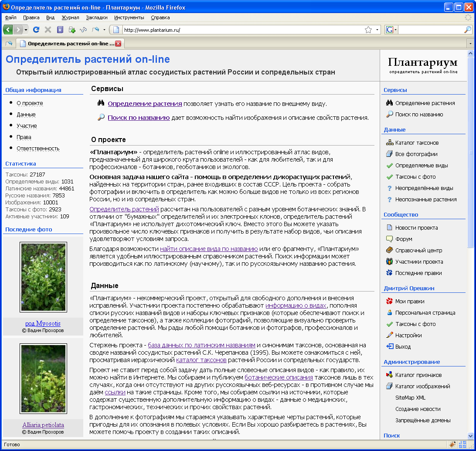Image resolution: width=476 pixels, height=451 pixels.
Task: Open the О проекте left menu item
Action: (x=30, y=103)
